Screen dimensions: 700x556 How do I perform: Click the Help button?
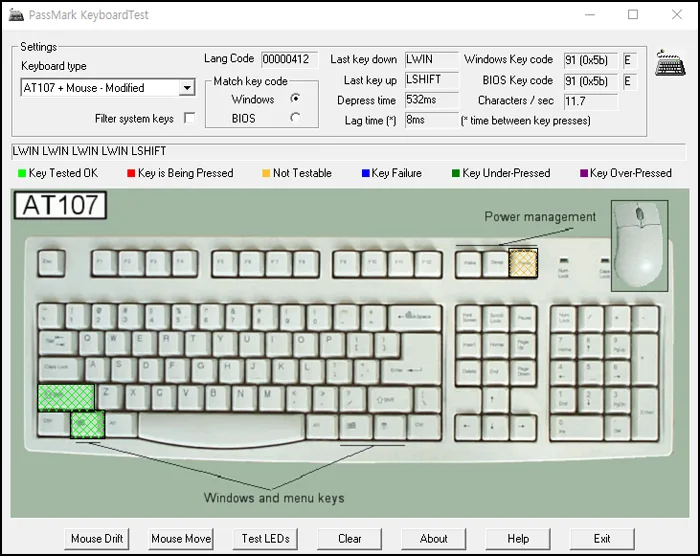(518, 539)
